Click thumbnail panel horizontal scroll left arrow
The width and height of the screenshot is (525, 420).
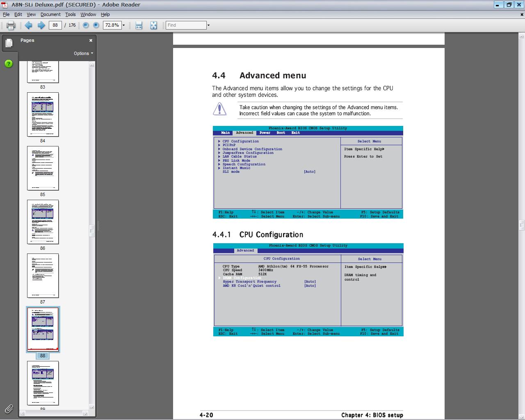pyautogui.click(x=23, y=413)
